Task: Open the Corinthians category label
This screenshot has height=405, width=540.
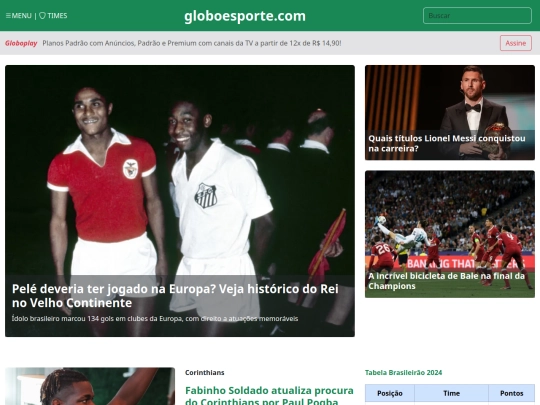Action: pos(205,373)
